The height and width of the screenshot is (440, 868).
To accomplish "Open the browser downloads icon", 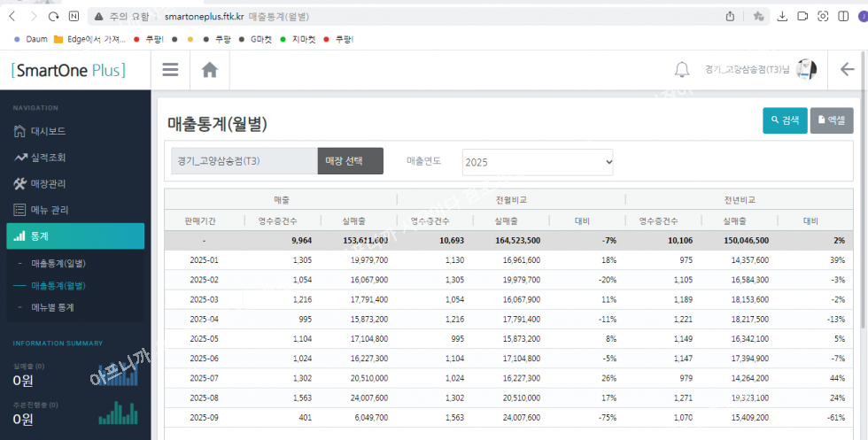I will 782,16.
